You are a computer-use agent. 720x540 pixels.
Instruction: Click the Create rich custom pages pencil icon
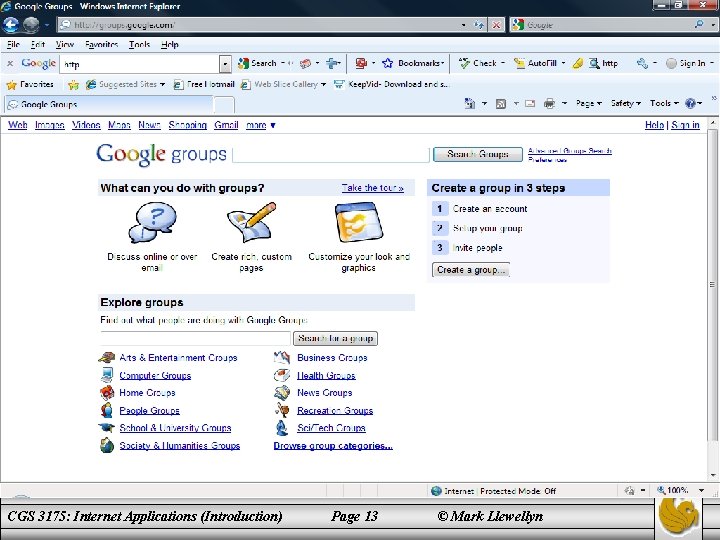tap(252, 222)
